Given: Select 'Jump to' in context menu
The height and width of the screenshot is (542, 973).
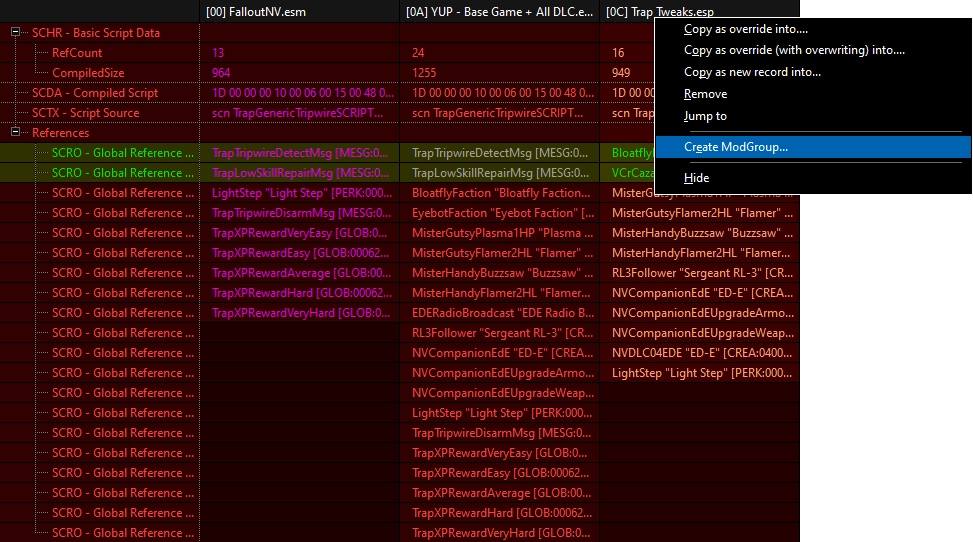Looking at the screenshot, I should [705, 116].
